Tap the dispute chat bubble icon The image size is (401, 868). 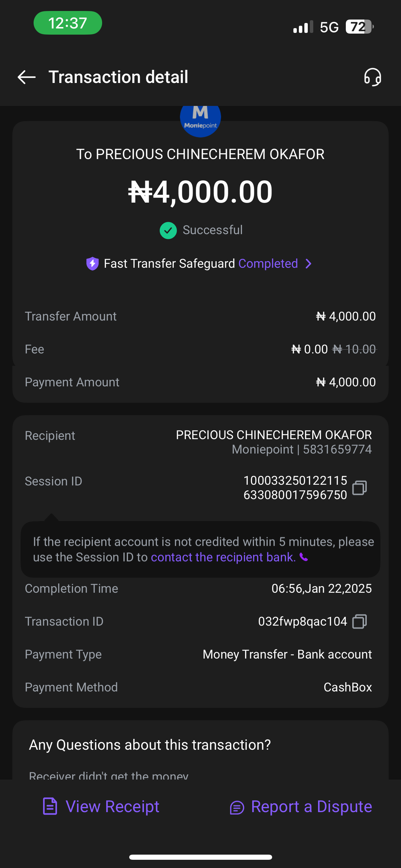237,808
